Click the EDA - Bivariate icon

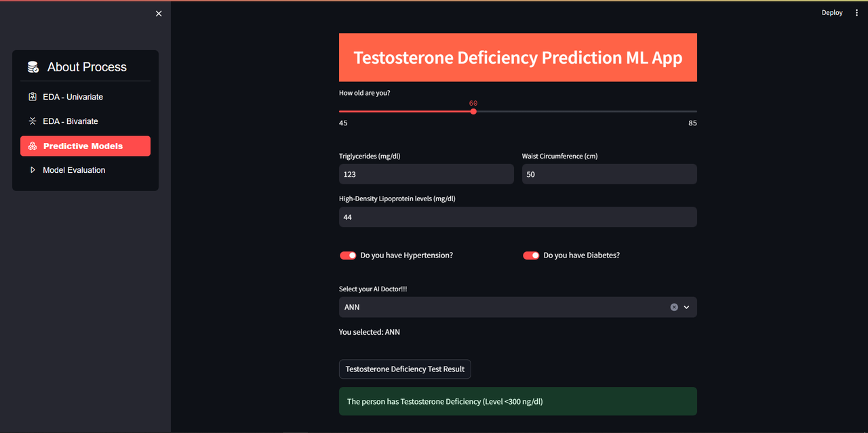32,121
